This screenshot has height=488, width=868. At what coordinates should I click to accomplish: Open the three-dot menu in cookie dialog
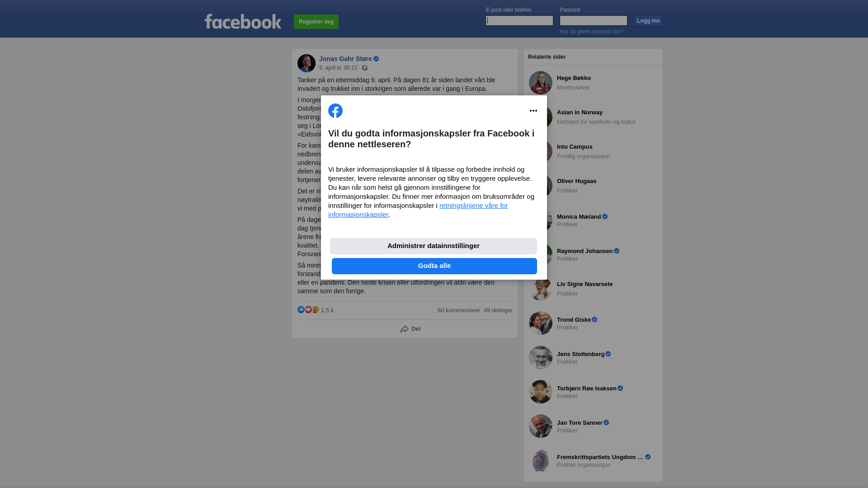533,111
